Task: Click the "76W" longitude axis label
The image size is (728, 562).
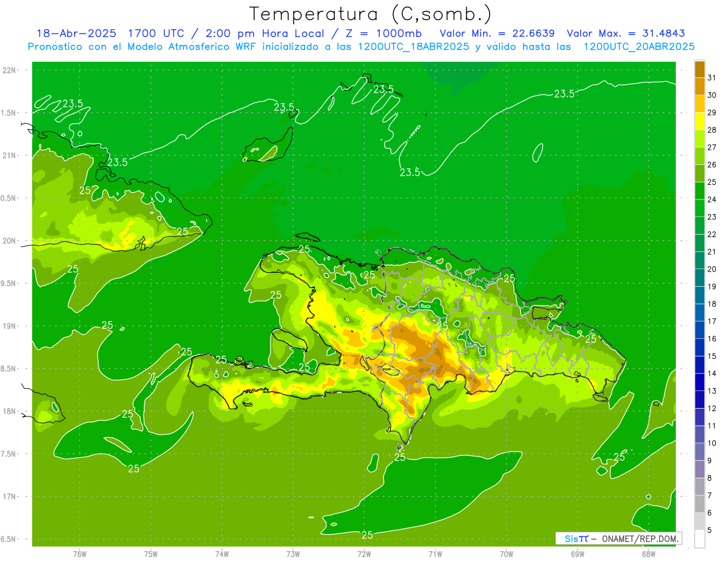Action: pos(79,554)
